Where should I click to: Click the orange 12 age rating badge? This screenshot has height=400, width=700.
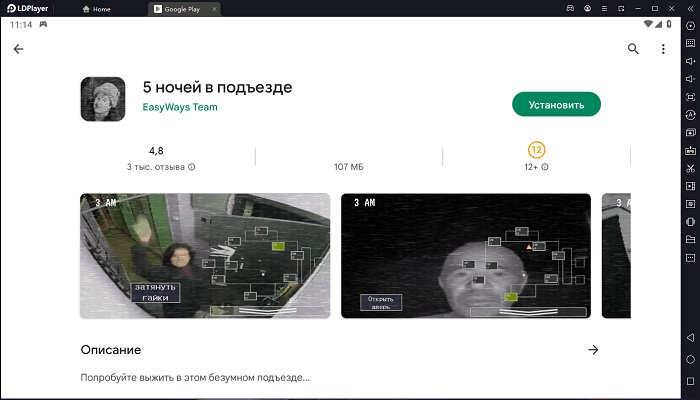click(536, 150)
